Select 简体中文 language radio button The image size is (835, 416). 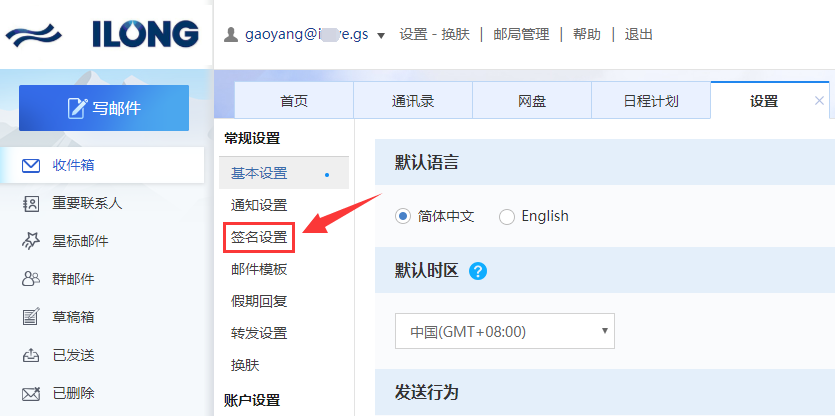[x=403, y=216]
